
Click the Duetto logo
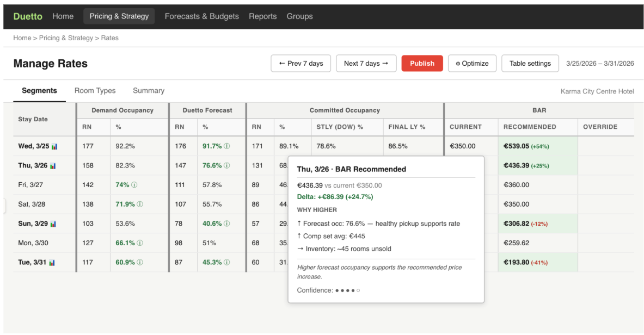point(28,16)
